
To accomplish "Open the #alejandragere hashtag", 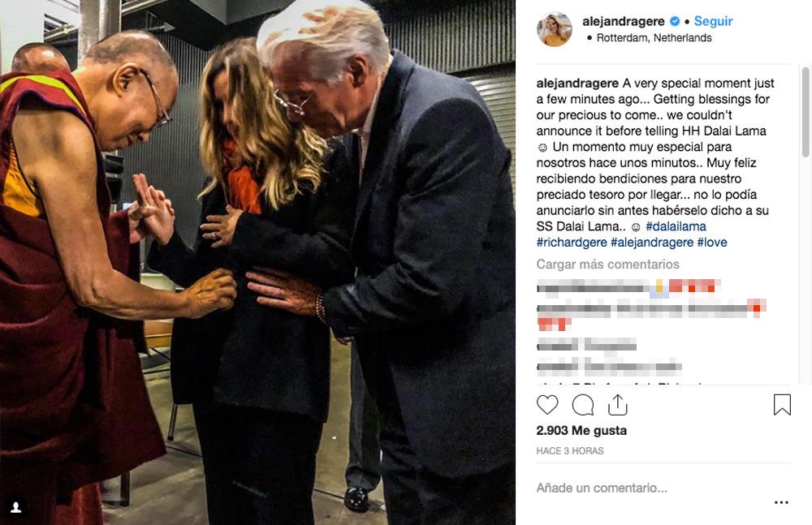I will coord(652,243).
